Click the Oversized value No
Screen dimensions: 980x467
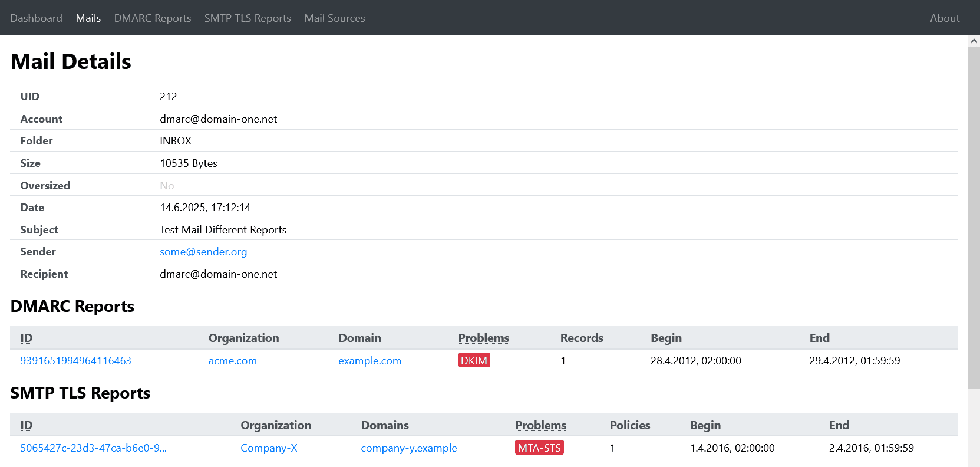click(167, 186)
